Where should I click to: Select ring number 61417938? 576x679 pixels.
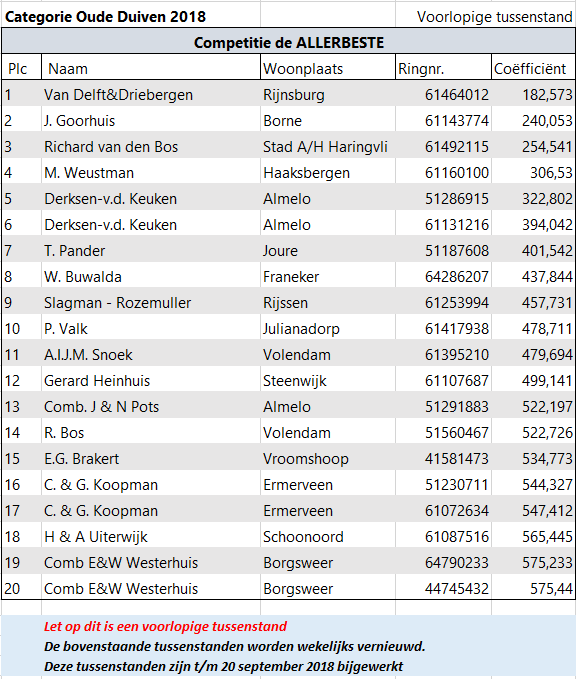[x=443, y=327]
